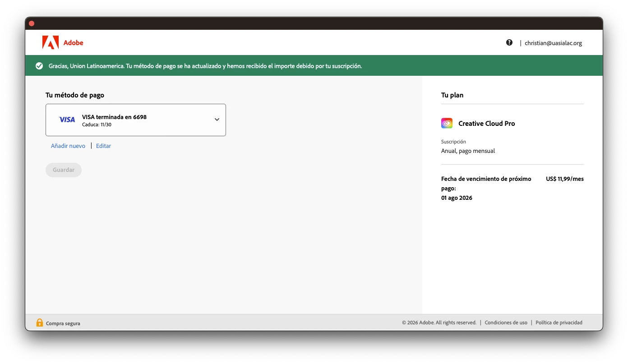628x364 pixels.
Task: Select 'VISA terminada en 6698' text
Action: click(114, 117)
